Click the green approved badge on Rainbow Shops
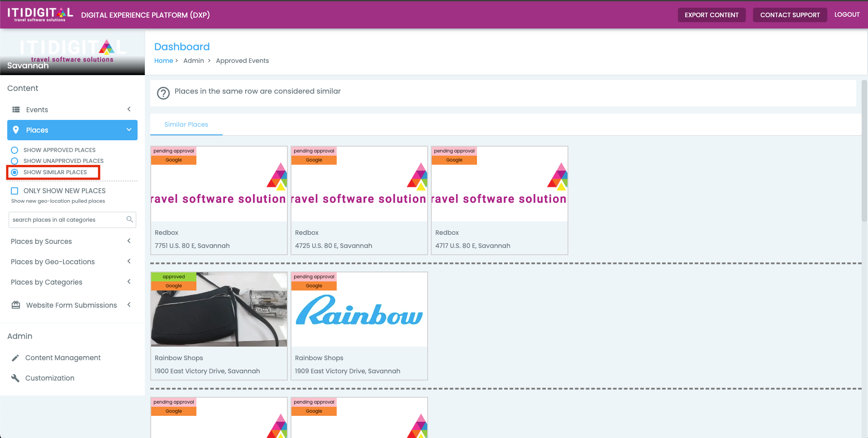Viewport: 868px width, 438px height. (174, 276)
